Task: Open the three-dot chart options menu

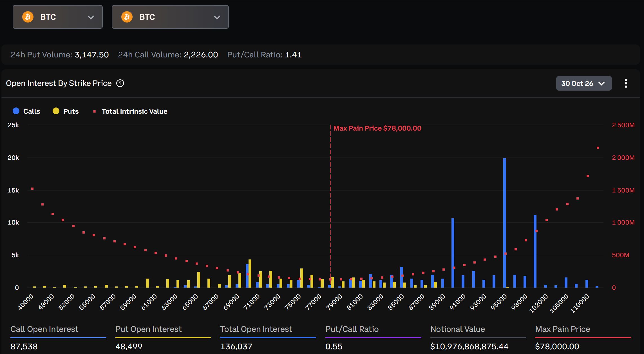Action: pyautogui.click(x=626, y=83)
